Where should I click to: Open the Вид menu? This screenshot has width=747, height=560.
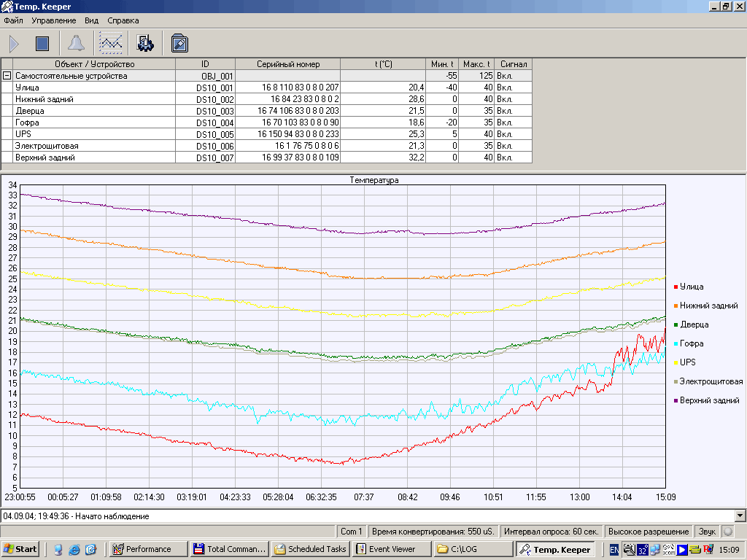[91, 20]
